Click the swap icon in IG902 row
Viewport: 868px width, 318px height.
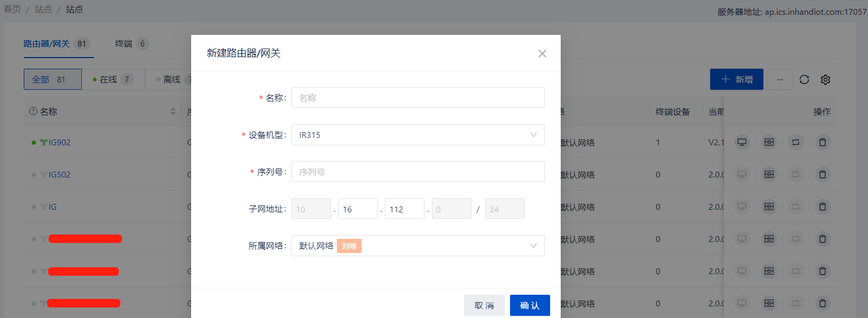click(795, 142)
